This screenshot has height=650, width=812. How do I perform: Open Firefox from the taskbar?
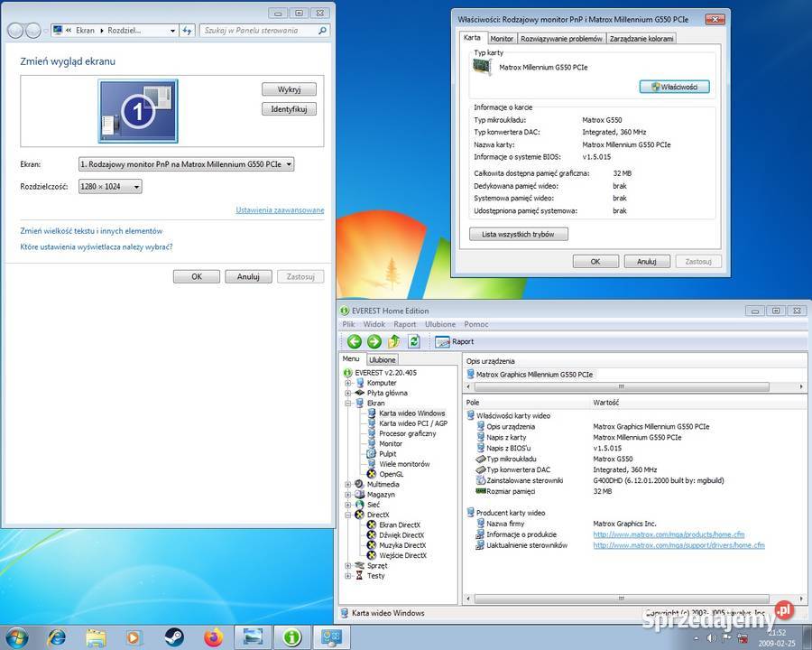click(213, 637)
